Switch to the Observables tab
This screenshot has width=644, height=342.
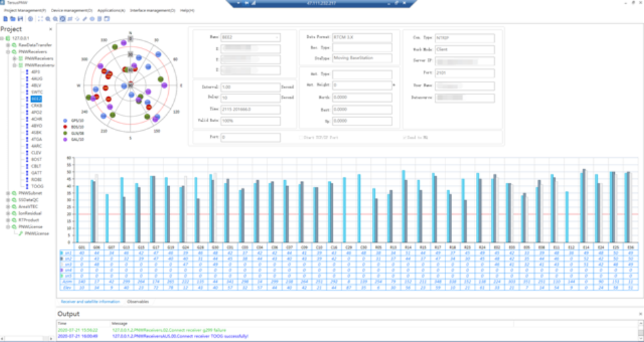[x=140, y=301]
